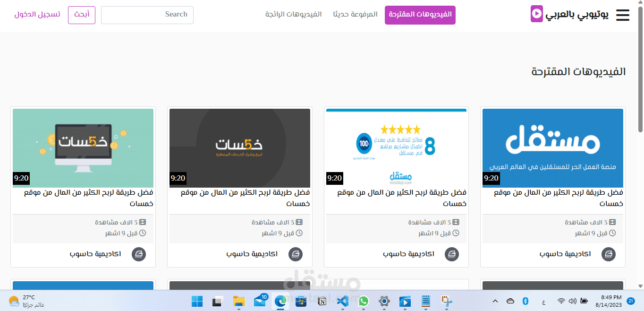Click the channel avatar on the dark خمسات card
Screen dimensions: 644x311
(x=296, y=254)
